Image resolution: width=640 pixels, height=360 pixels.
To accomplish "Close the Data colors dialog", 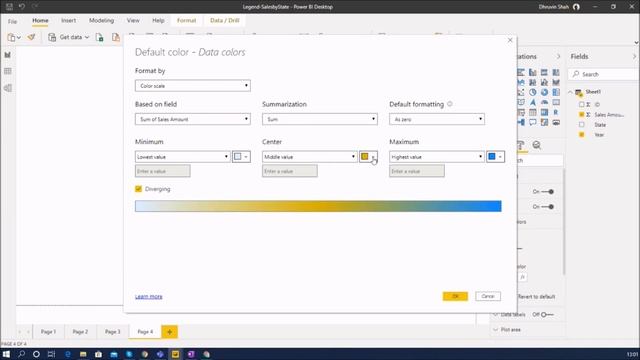I will [x=510, y=40].
